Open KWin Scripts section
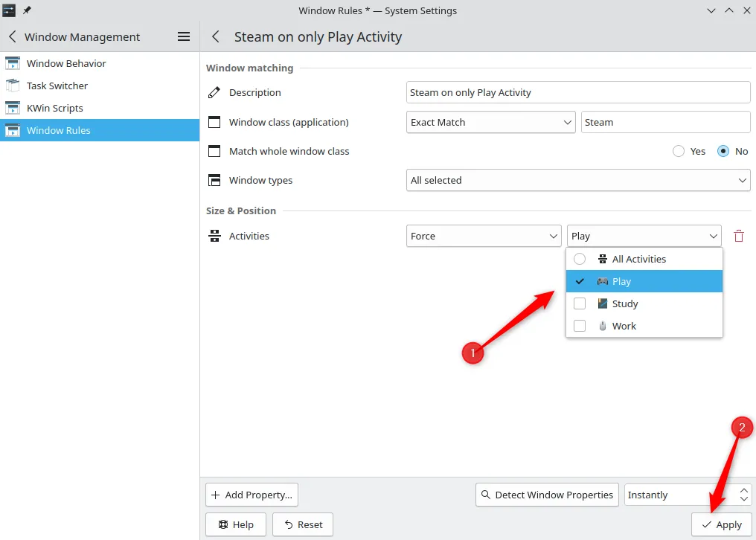The image size is (756, 540). tap(54, 108)
